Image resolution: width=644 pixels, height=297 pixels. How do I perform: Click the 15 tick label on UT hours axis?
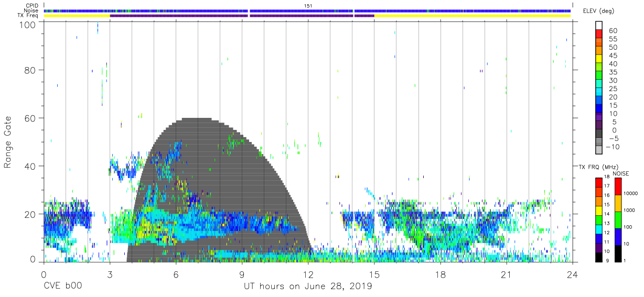374,274
